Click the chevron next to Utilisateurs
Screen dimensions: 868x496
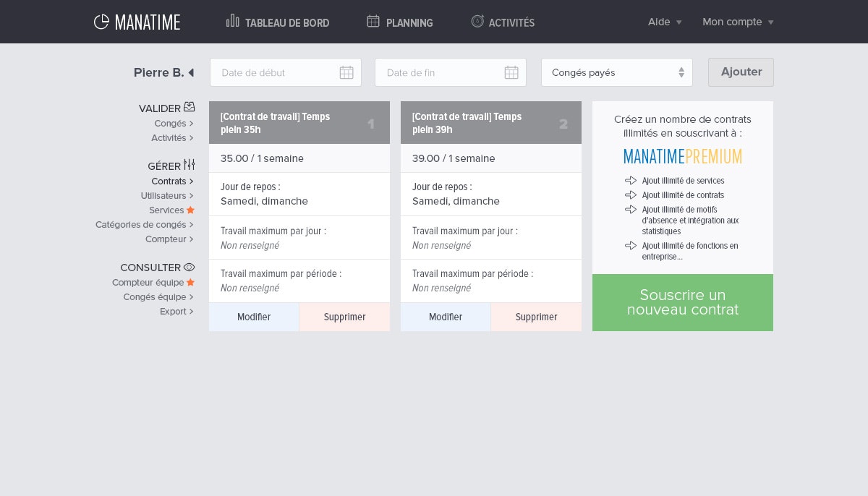tap(192, 196)
